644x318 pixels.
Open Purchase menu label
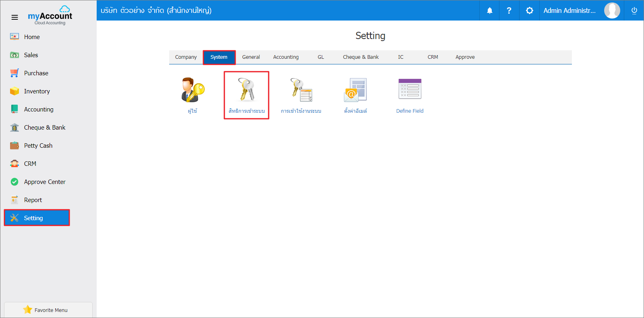(x=36, y=73)
